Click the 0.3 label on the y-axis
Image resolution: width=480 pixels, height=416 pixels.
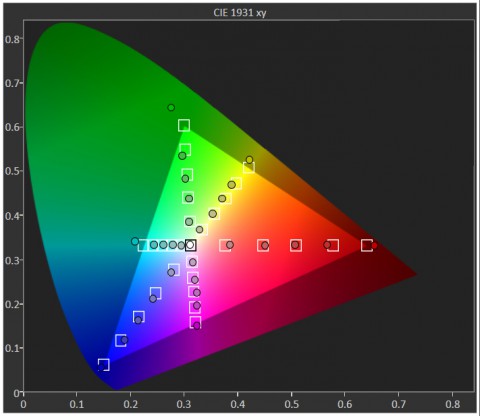coord(12,260)
